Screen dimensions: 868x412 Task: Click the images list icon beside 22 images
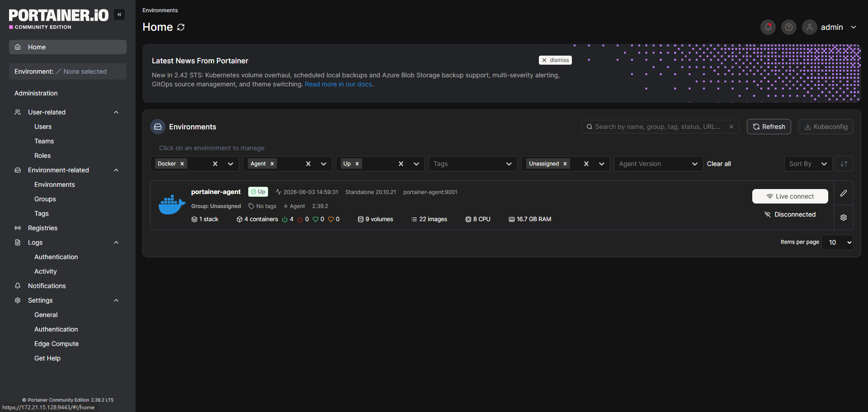tap(414, 219)
